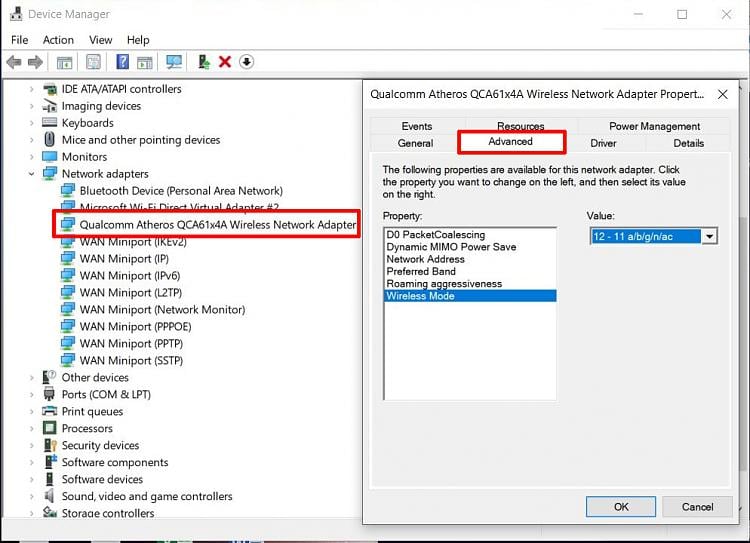Image resolution: width=750 pixels, height=543 pixels.
Task: Select WAN Miniport (SSTP) in tree
Action: point(131,360)
